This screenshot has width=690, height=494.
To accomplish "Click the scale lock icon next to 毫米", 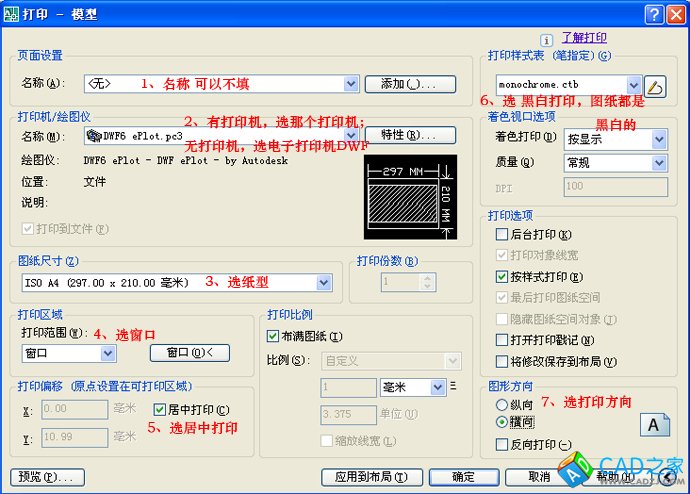I will (453, 386).
